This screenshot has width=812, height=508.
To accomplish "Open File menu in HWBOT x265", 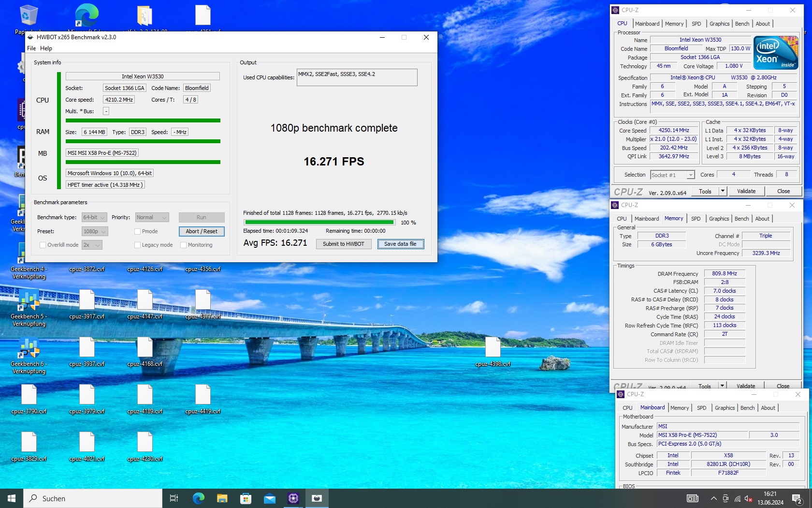I will coord(31,48).
